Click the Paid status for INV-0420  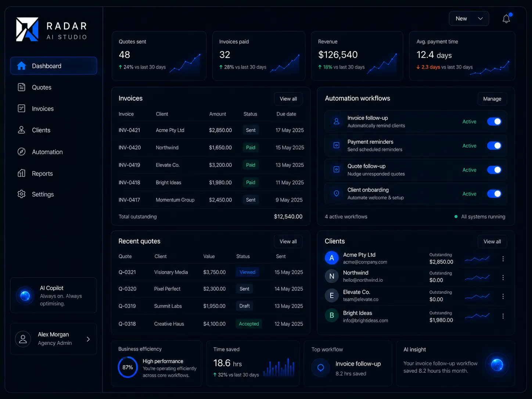coord(251,147)
